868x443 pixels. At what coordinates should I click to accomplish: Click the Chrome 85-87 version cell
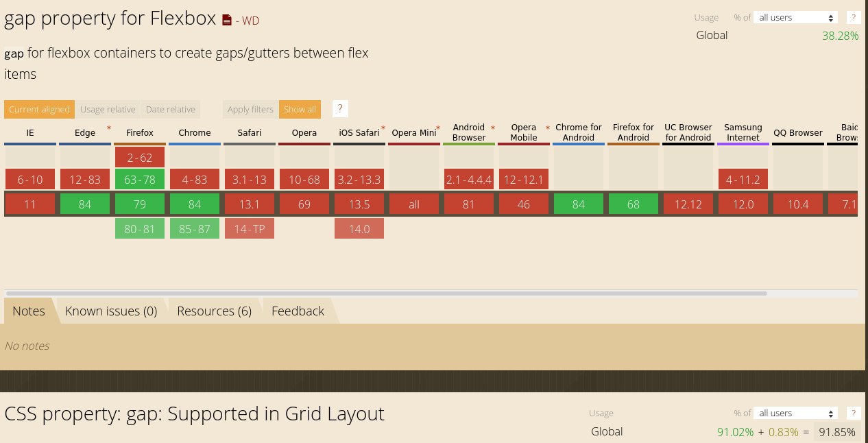195,228
